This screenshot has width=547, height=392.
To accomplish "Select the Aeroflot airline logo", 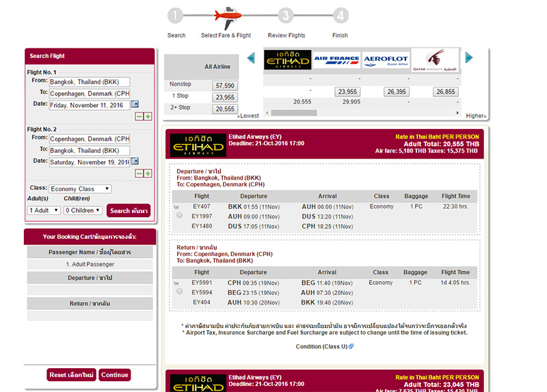I will pos(386,59).
